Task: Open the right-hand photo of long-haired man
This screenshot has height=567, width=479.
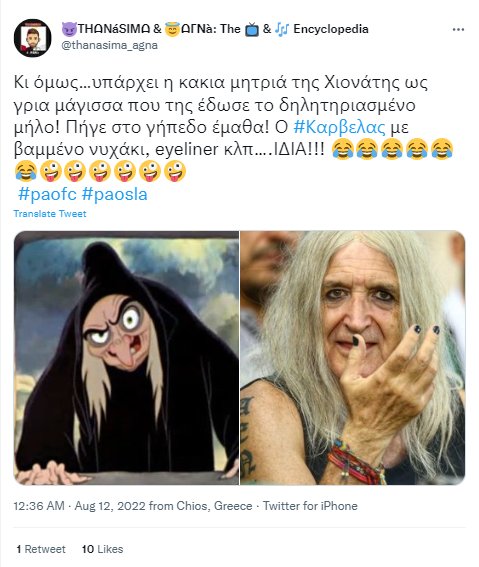Action: pyautogui.click(x=352, y=358)
